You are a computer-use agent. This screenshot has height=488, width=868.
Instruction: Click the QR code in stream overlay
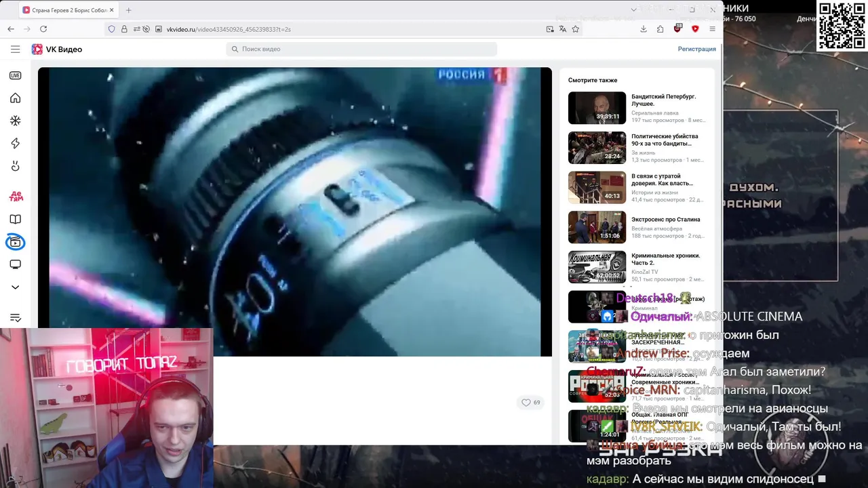coord(841,26)
